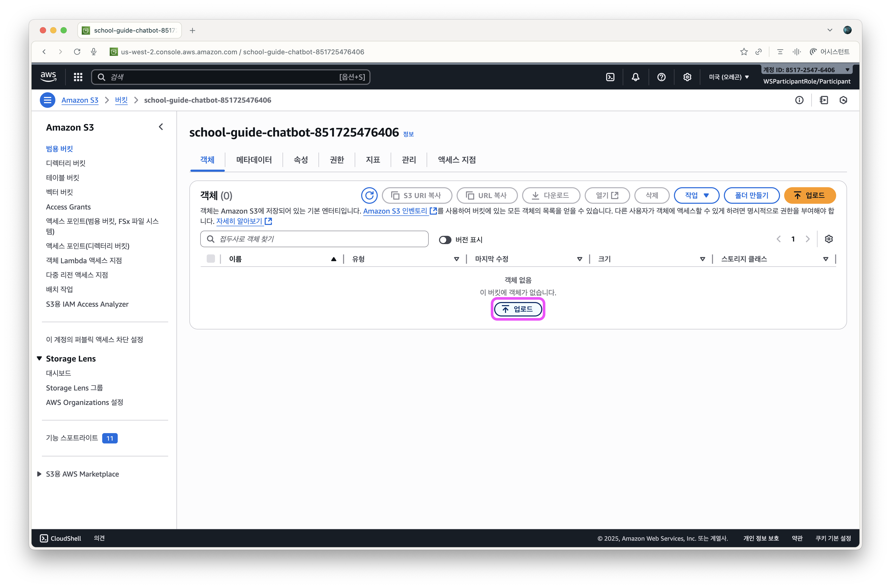Image resolution: width=891 pixels, height=588 pixels.
Task: Click the microphone icon in address bar
Action: (x=94, y=52)
